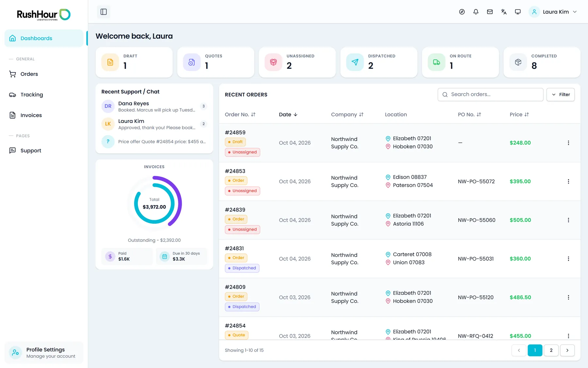Click the On Route truck icon
Image resolution: width=588 pixels, height=368 pixels.
[437, 62]
